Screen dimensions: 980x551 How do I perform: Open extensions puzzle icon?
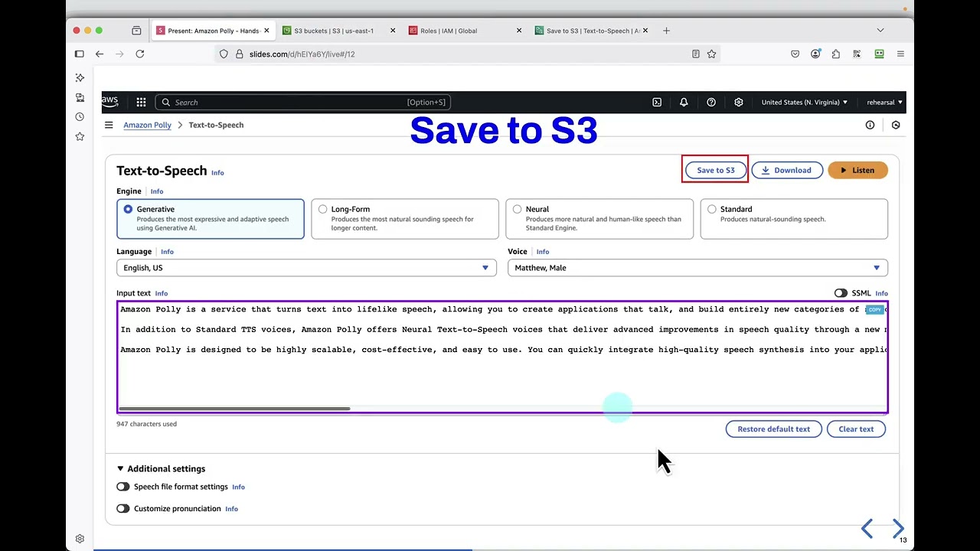[x=836, y=54]
